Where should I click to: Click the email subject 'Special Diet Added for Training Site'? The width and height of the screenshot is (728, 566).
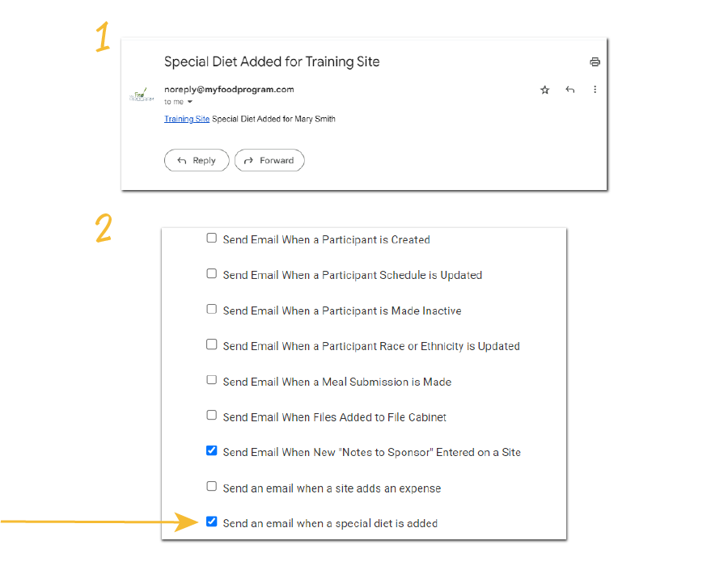tap(272, 61)
